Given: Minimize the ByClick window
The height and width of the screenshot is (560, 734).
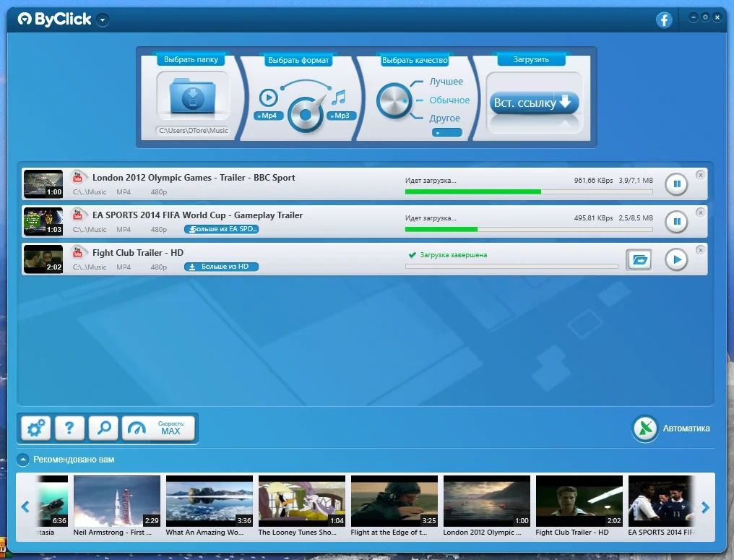Looking at the screenshot, I should (694, 17).
